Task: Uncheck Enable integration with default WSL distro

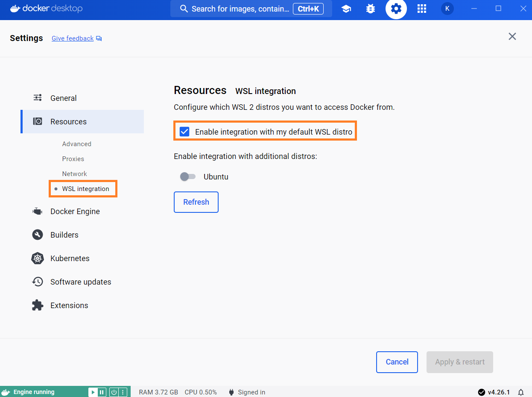Action: [x=184, y=132]
